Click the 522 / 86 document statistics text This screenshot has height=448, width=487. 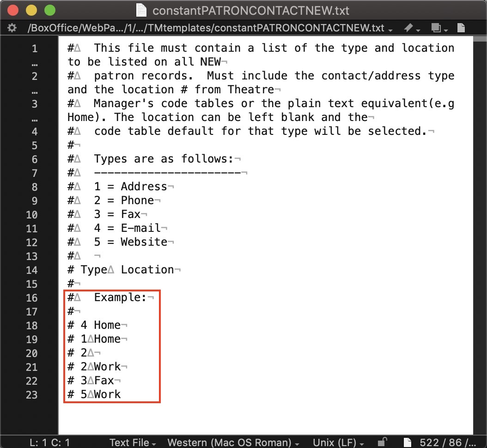click(x=448, y=442)
